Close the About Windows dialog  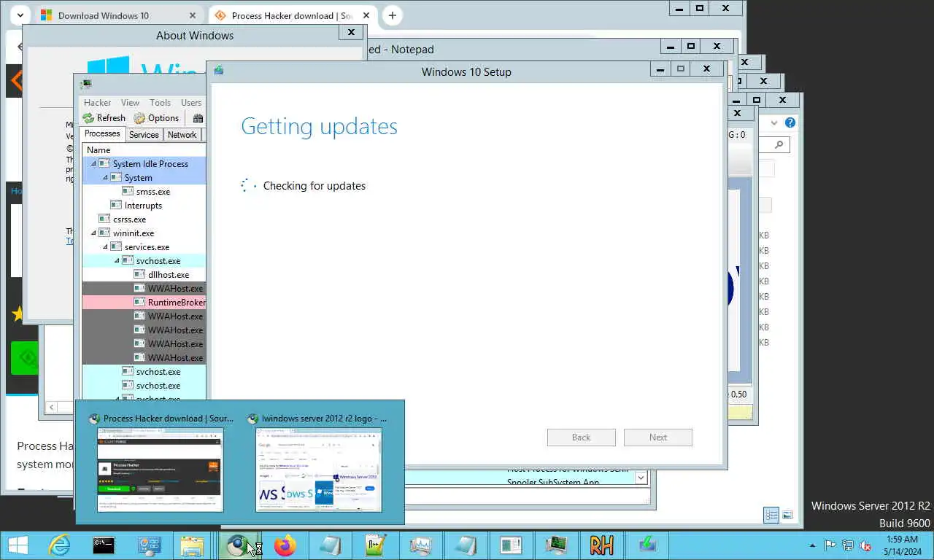[351, 32]
